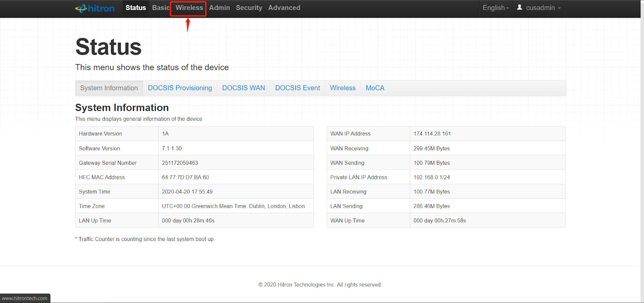Open the Basic menu in navbar

point(161,8)
